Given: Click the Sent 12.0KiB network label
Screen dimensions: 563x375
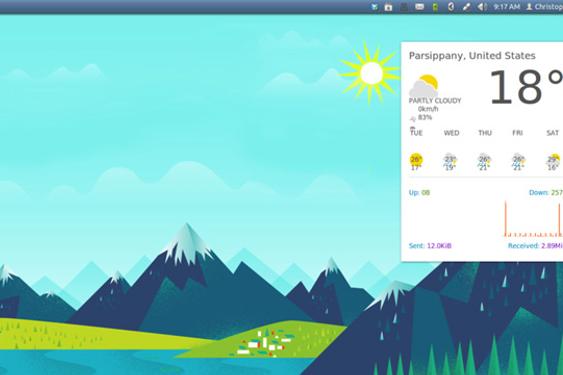Looking at the screenshot, I should coord(430,246).
